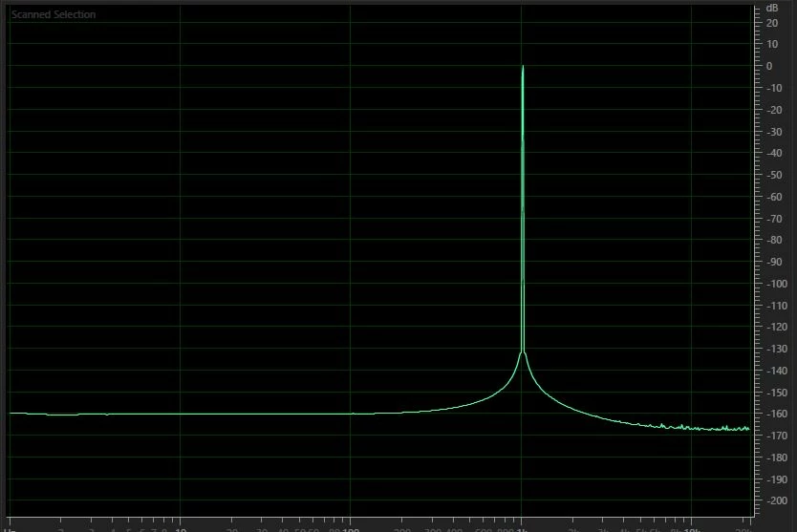Click the "-60" dB scale label

pyautogui.click(x=774, y=197)
